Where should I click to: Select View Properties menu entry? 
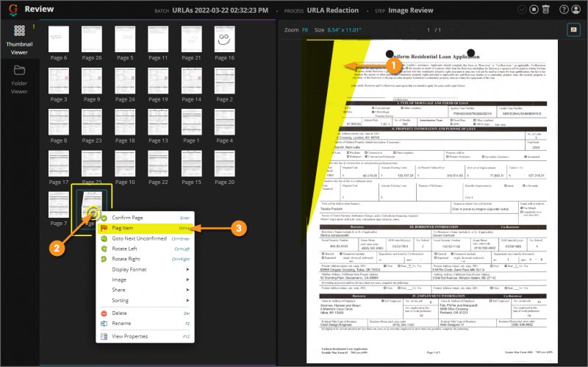pos(145,336)
